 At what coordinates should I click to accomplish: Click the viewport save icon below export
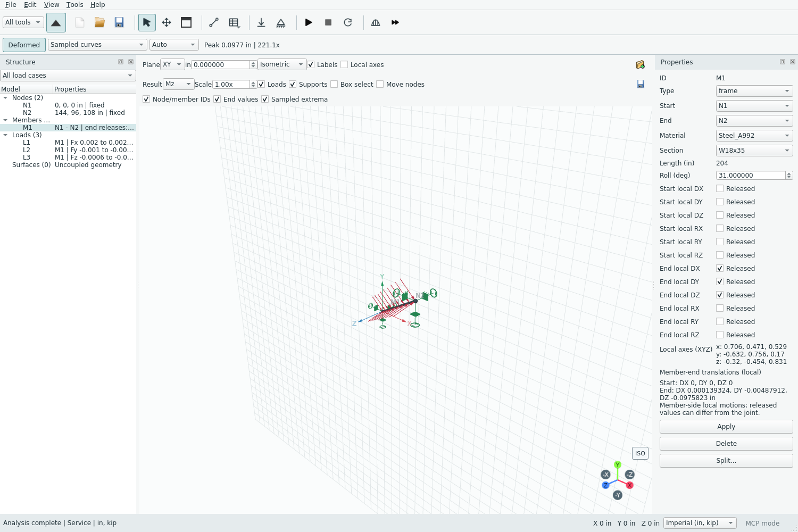click(x=641, y=84)
